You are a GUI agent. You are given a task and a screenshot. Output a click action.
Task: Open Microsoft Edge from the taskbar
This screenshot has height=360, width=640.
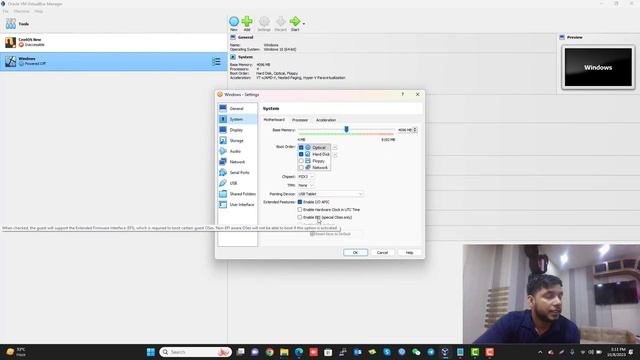[x=299, y=352]
